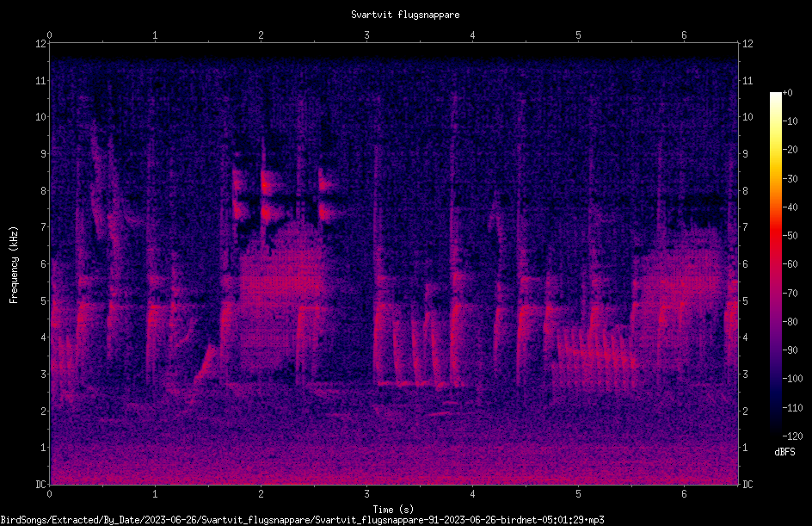Click the '-70' color bar level label
Image resolution: width=812 pixels, height=526 pixels.
click(x=790, y=294)
